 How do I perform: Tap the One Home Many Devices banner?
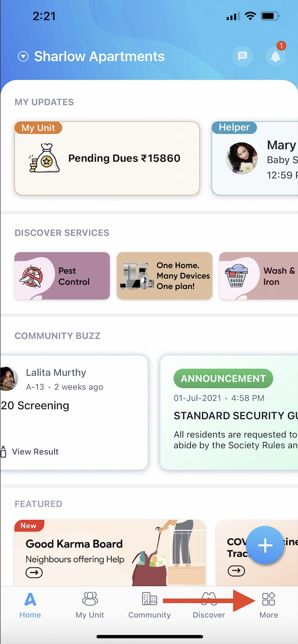pyautogui.click(x=164, y=276)
